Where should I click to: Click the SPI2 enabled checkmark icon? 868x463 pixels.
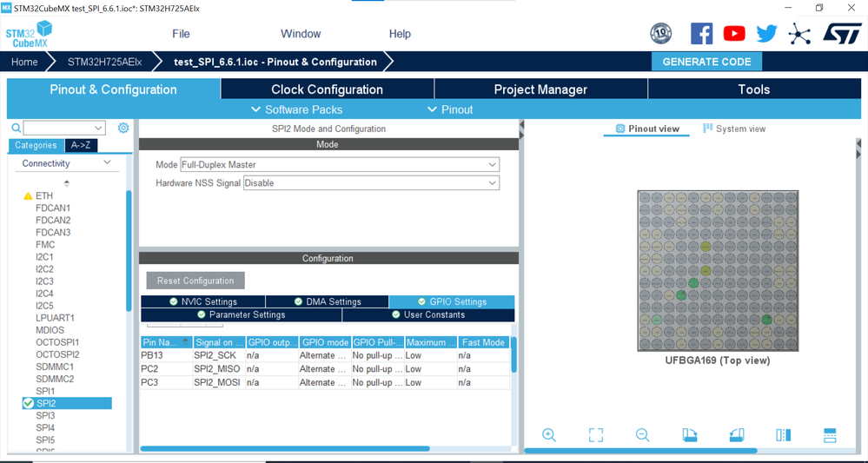coord(28,403)
